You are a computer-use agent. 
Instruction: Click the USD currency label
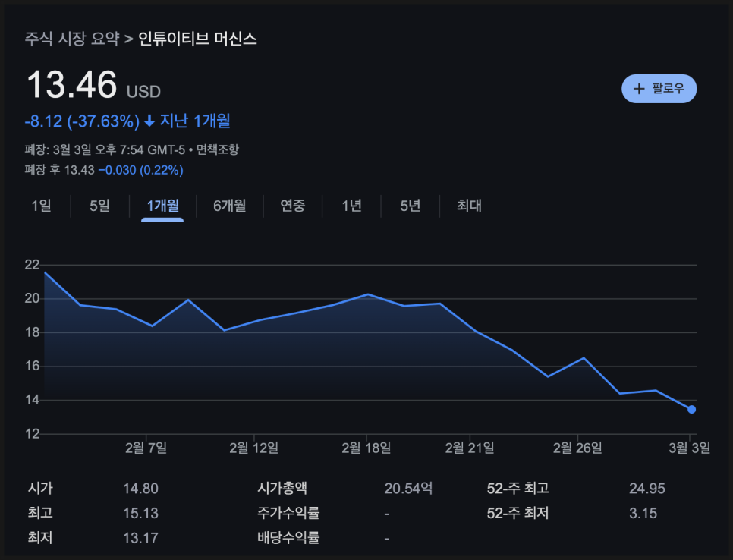[143, 92]
